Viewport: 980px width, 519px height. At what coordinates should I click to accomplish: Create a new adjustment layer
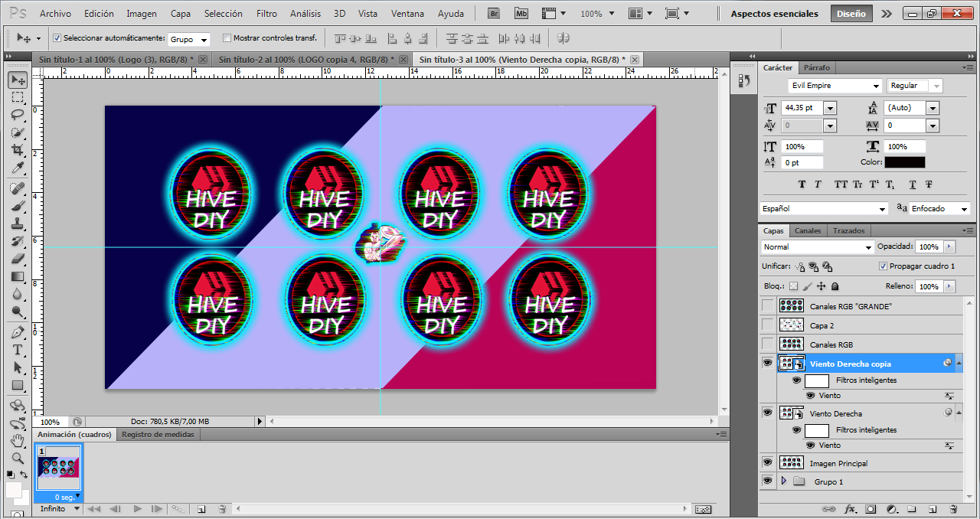pos(891,509)
